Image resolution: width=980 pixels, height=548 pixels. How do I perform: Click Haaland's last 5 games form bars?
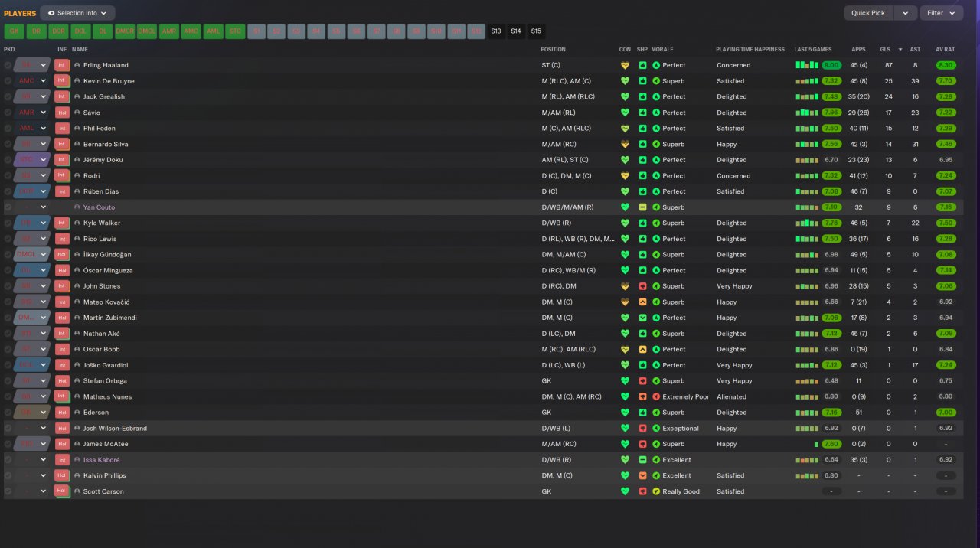click(x=807, y=65)
